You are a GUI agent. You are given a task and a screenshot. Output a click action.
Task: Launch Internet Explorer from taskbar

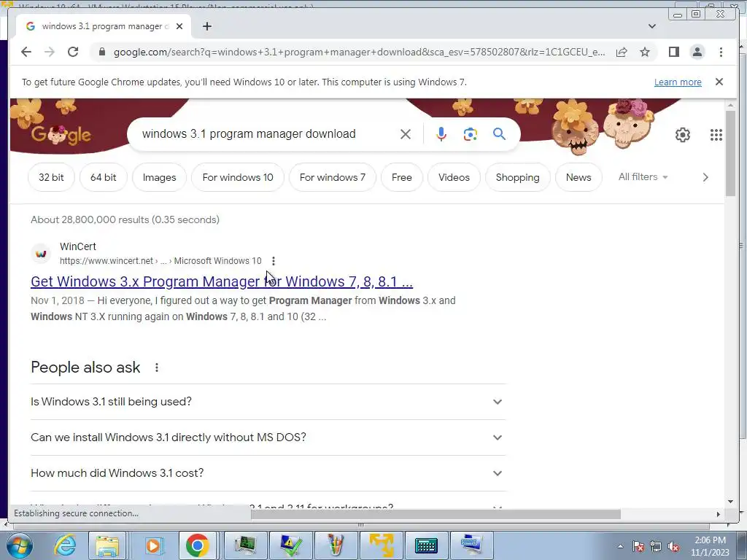coord(65,545)
